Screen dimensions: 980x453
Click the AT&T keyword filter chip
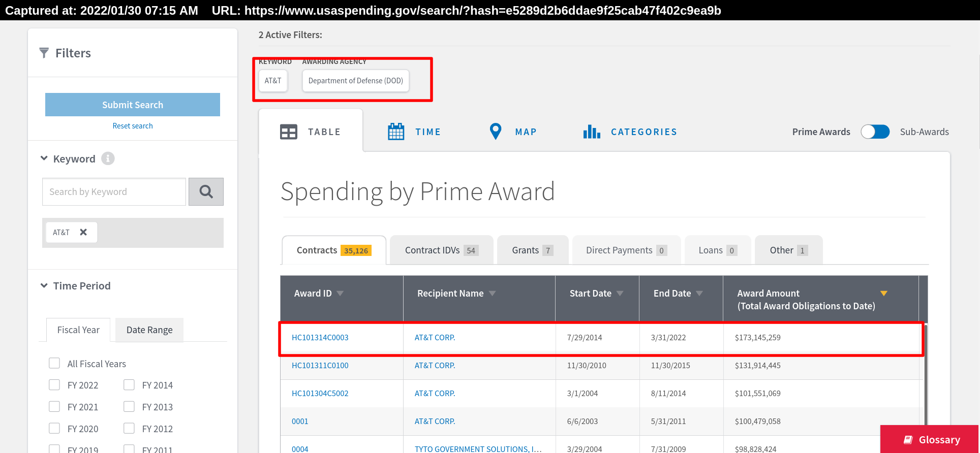click(x=273, y=81)
